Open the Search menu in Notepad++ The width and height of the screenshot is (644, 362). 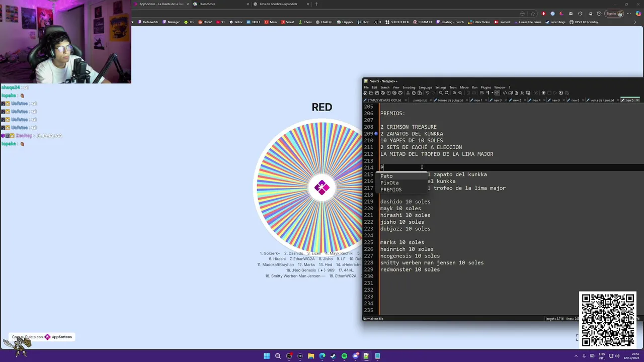coord(385,87)
